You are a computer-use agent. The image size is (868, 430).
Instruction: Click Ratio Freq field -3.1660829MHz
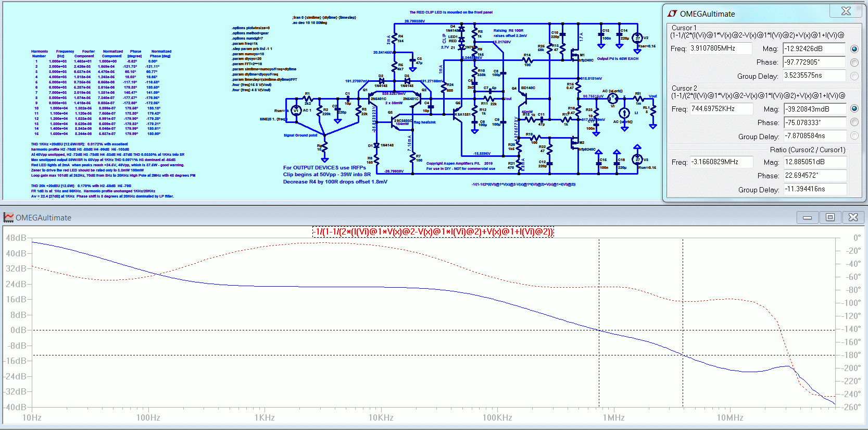(721, 162)
